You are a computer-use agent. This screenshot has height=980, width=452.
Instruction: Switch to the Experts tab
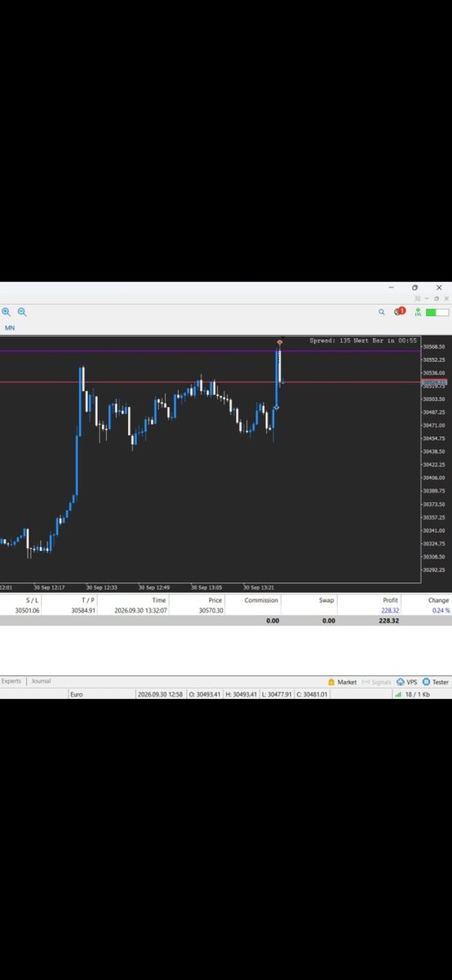11,681
